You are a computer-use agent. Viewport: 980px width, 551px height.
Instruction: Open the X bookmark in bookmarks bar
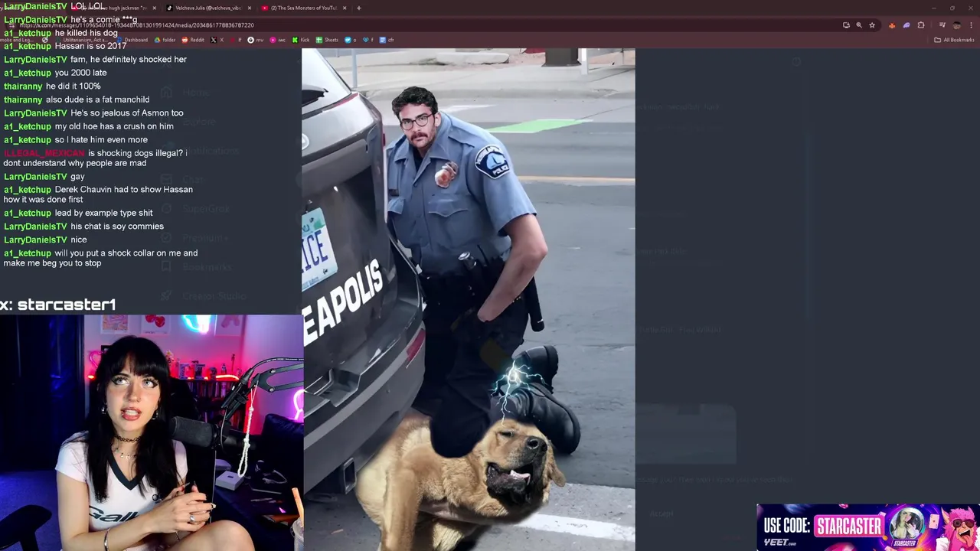tap(217, 40)
